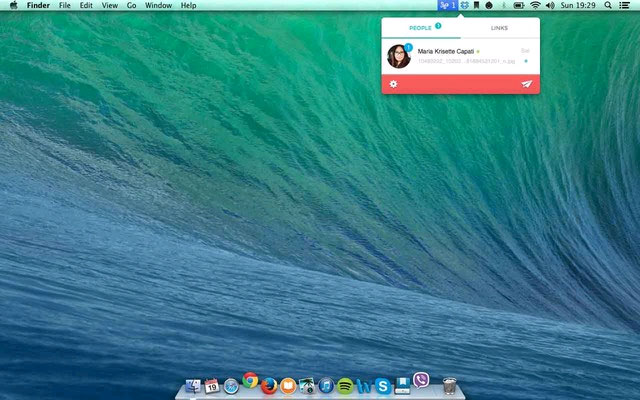Viewport: 640px width, 400px height.
Task: Launch Firefox from the dock
Action: [269, 385]
